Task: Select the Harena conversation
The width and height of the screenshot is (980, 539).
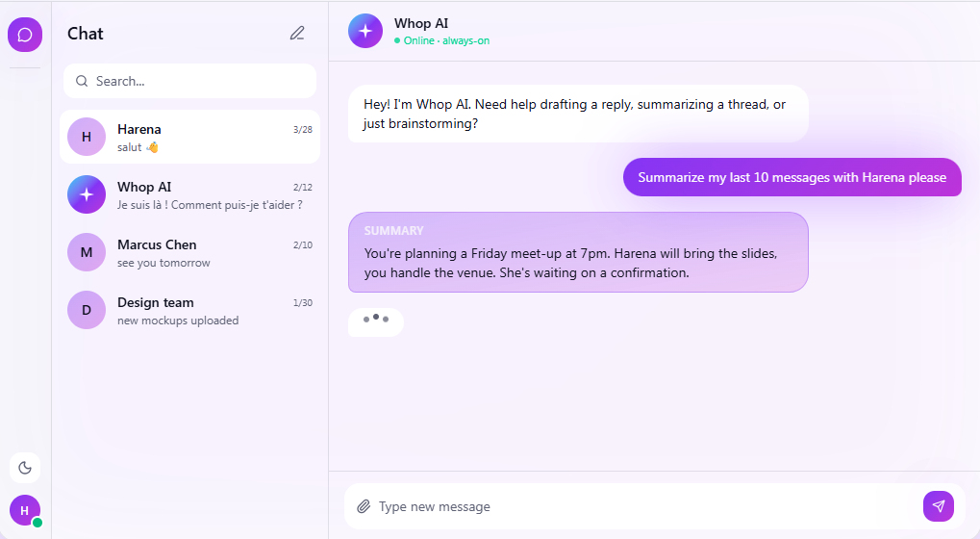Action: [x=190, y=137]
